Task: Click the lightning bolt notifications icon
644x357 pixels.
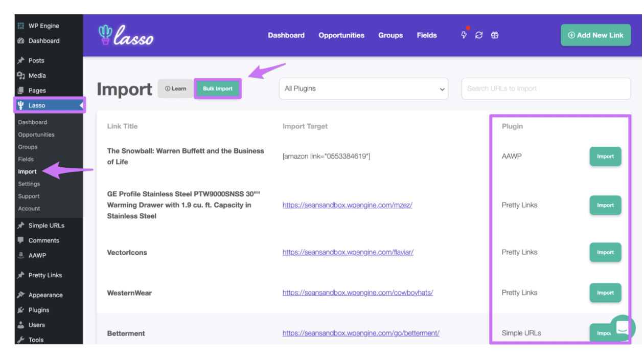Action: click(464, 35)
